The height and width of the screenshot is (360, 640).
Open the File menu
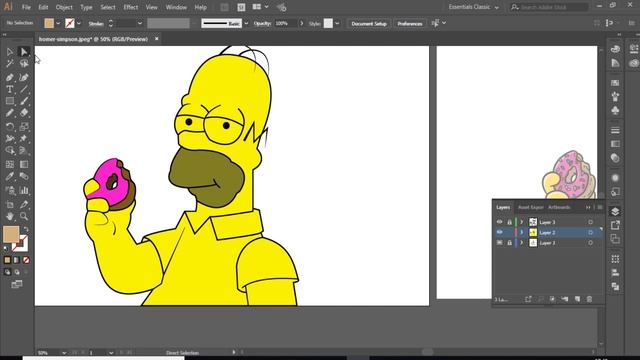point(26,7)
